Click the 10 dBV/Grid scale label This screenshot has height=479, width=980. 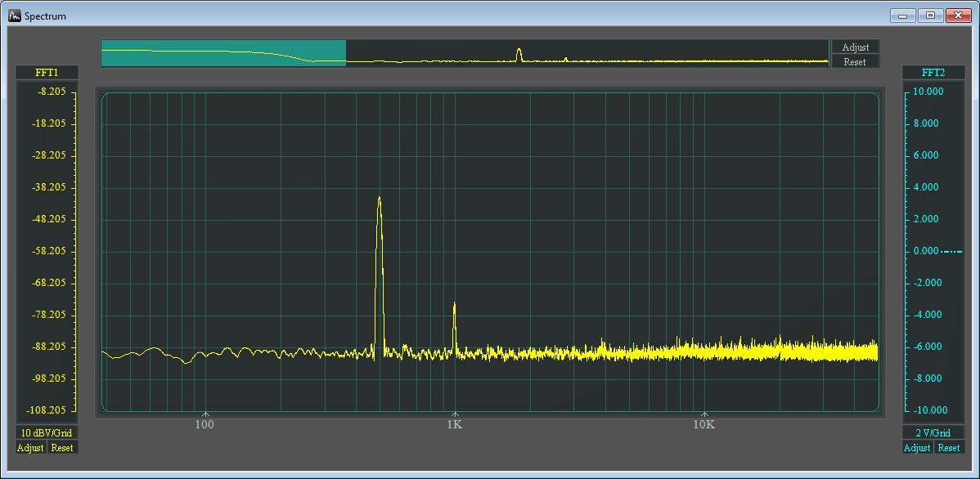(47, 432)
